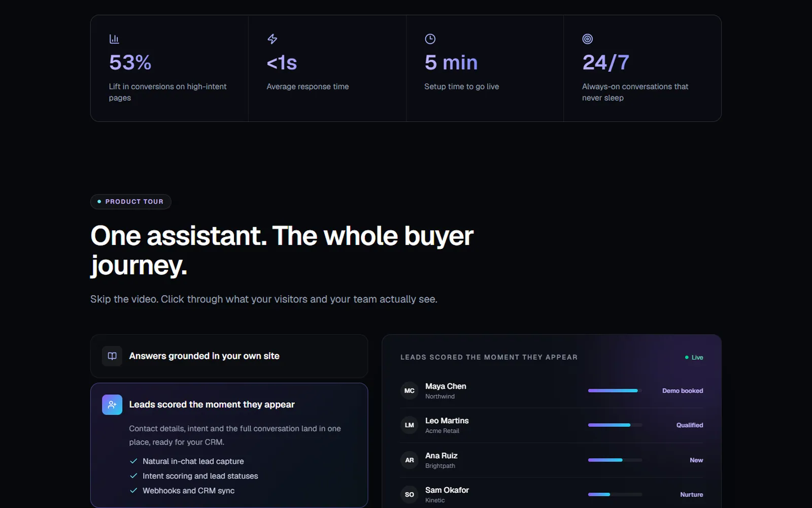
Task: Click the lightning bolt icon above <1s
Action: tap(272, 39)
